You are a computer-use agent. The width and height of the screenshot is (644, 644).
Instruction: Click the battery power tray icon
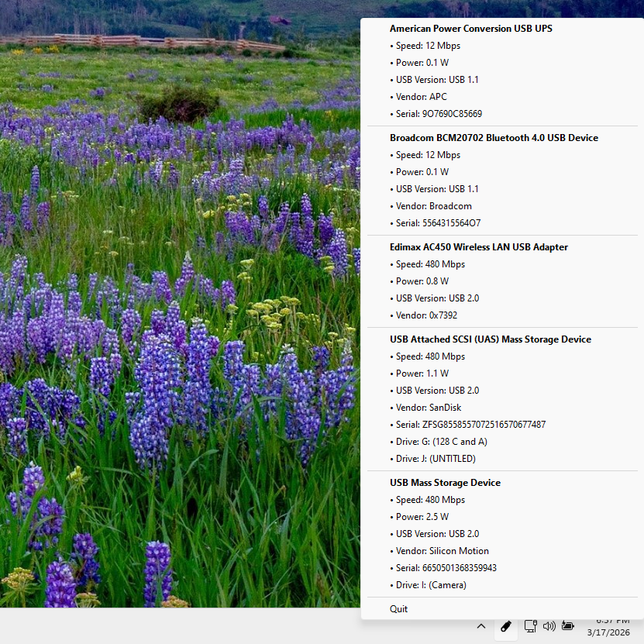tap(568, 626)
